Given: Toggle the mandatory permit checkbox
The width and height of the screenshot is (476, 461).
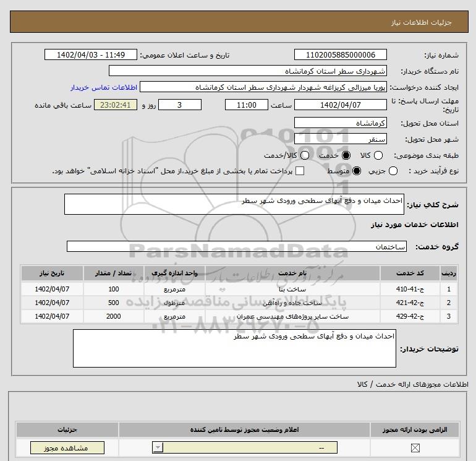Looking at the screenshot, I should click(x=415, y=447).
